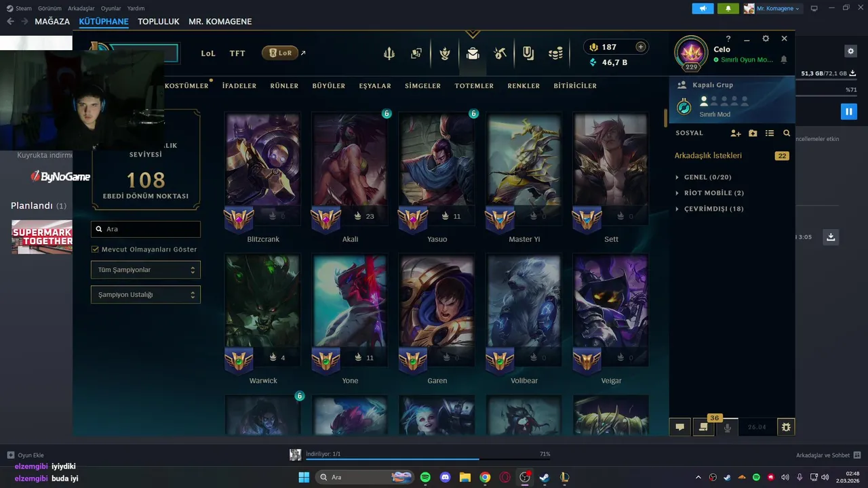868x488 pixels.
Task: Click Oyun Ekle in Steam footer
Action: click(x=25, y=455)
